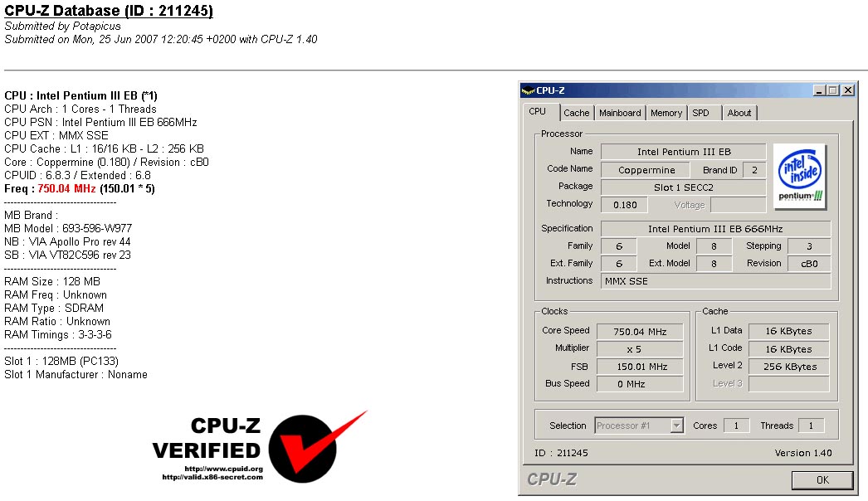Click the Multiplier value x 5
Viewport: 868px width, 501px height.
coord(640,349)
